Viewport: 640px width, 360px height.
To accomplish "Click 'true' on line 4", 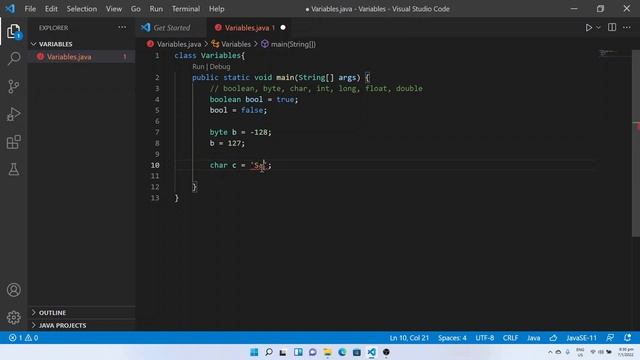I will 285,99.
